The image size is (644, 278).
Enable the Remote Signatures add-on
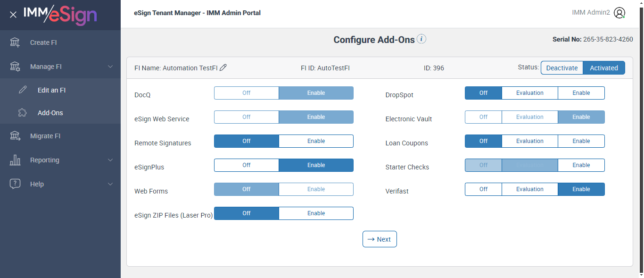316,141
